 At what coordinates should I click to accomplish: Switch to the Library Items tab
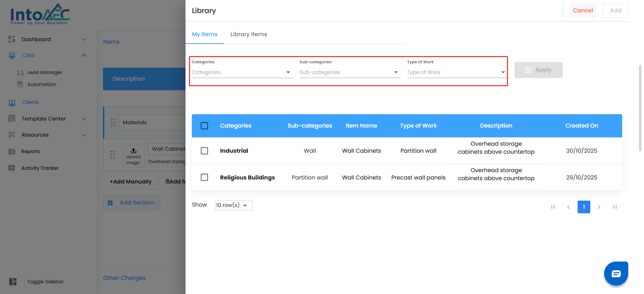coord(249,34)
